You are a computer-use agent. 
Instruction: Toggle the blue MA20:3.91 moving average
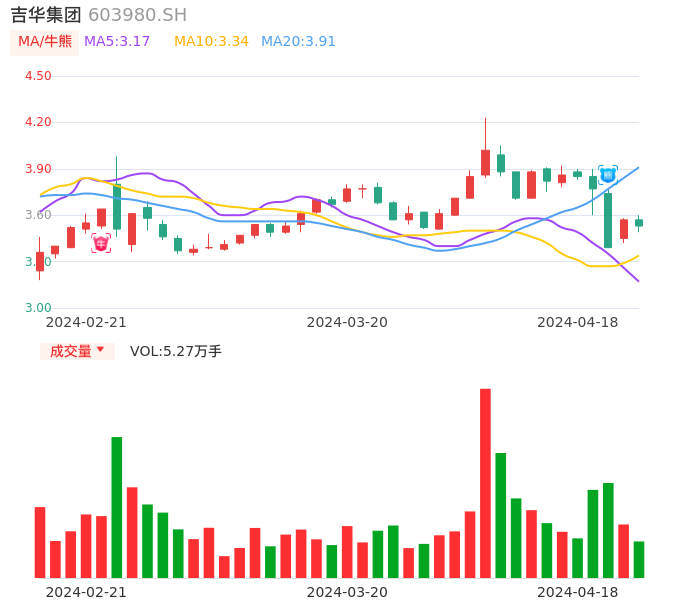pos(298,42)
